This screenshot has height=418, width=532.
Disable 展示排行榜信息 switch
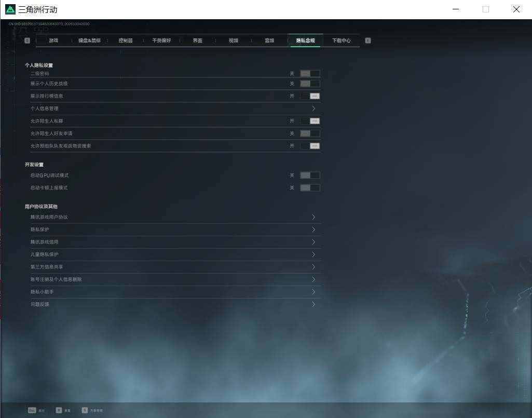310,96
